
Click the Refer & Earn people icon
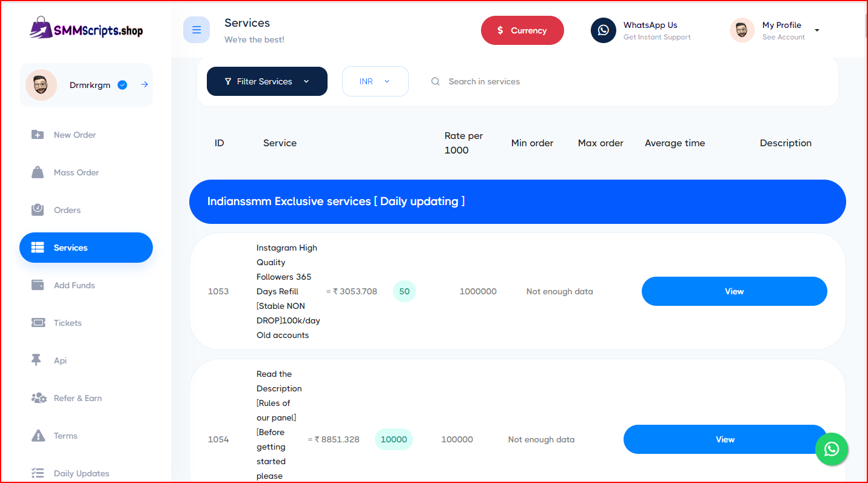coord(38,398)
